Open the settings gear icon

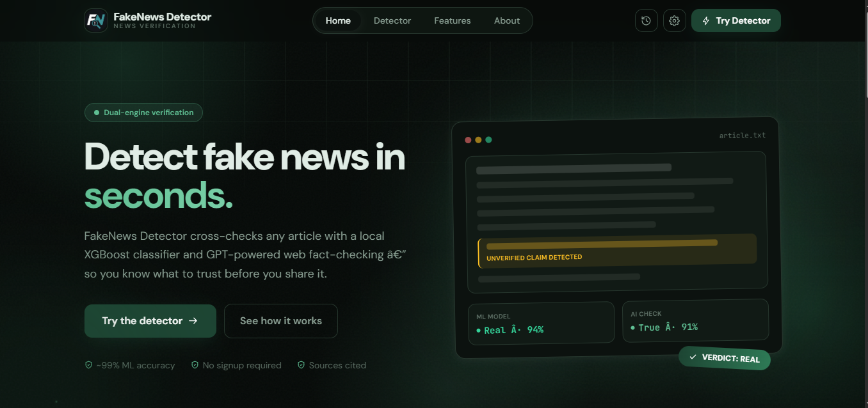tap(674, 20)
